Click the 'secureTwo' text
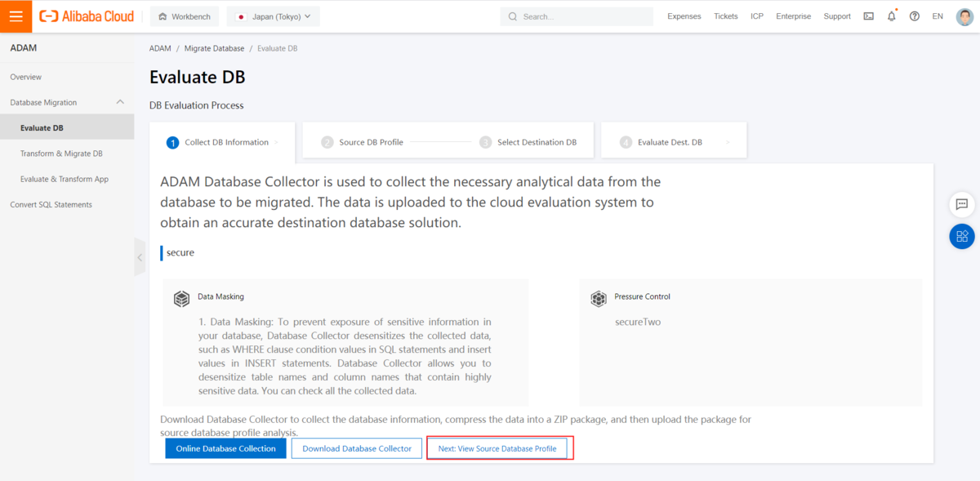This screenshot has height=481, width=980. tap(638, 322)
